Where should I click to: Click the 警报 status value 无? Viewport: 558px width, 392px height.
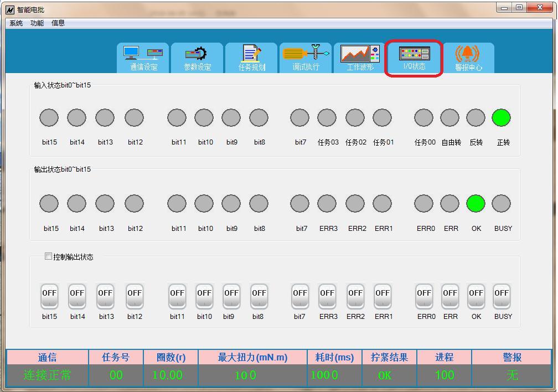[x=512, y=375]
